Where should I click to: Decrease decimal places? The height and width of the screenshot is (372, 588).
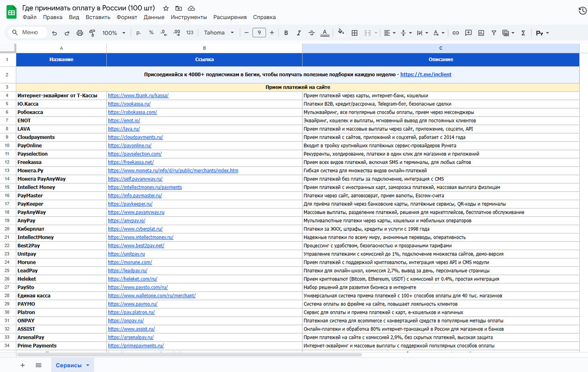164,33
